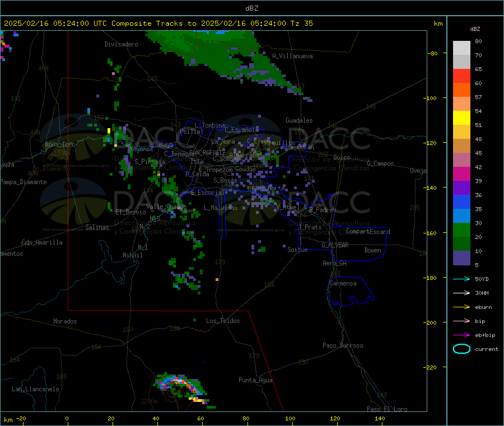
Task: Click the 'Cda_Amarilla' map label
Action: [x=43, y=242]
